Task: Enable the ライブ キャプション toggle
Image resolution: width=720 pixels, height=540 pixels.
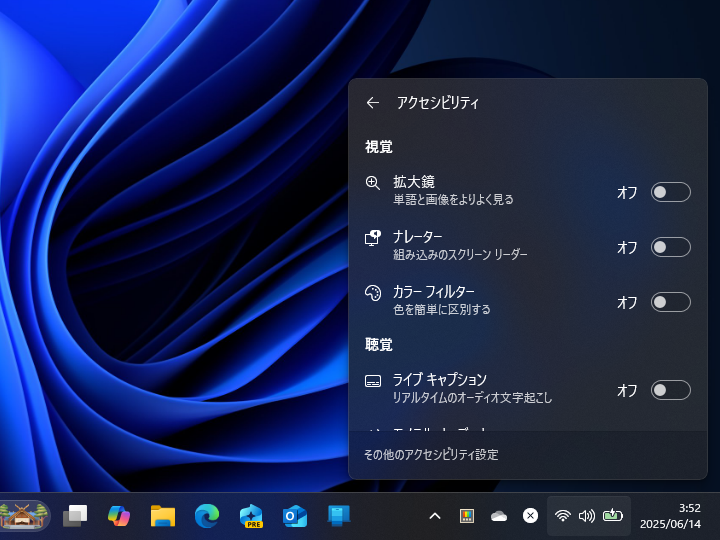Action: pos(670,390)
